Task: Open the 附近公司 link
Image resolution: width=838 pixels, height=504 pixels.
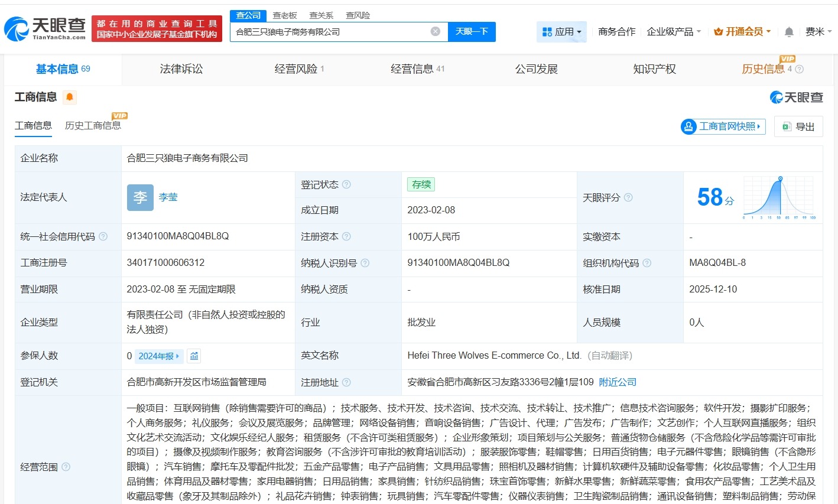Action: [618, 382]
